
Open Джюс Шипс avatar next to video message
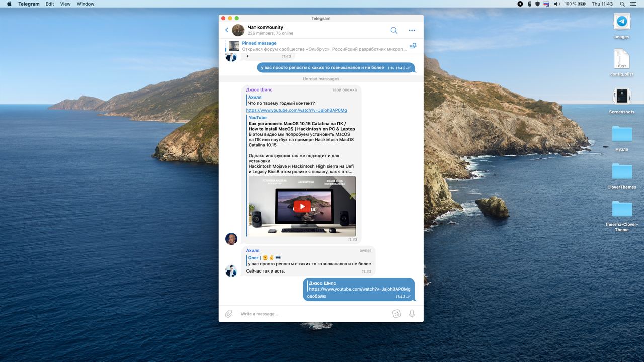pos(231,239)
